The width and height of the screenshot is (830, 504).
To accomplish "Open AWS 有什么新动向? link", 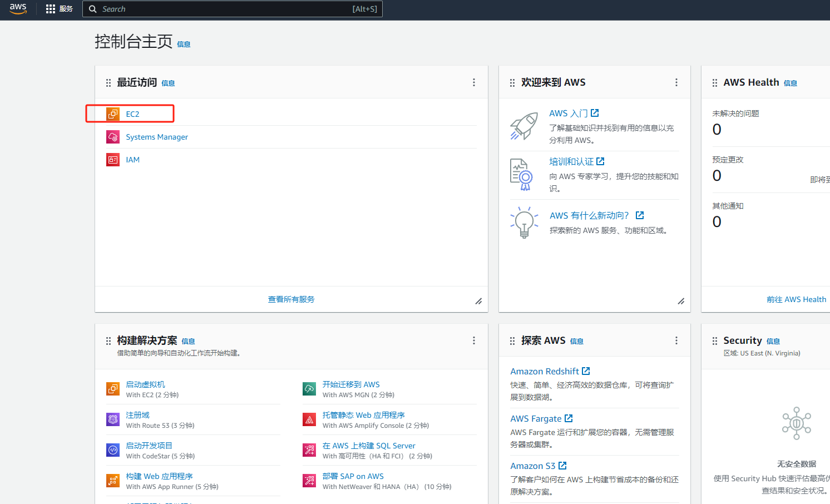I will click(x=596, y=215).
